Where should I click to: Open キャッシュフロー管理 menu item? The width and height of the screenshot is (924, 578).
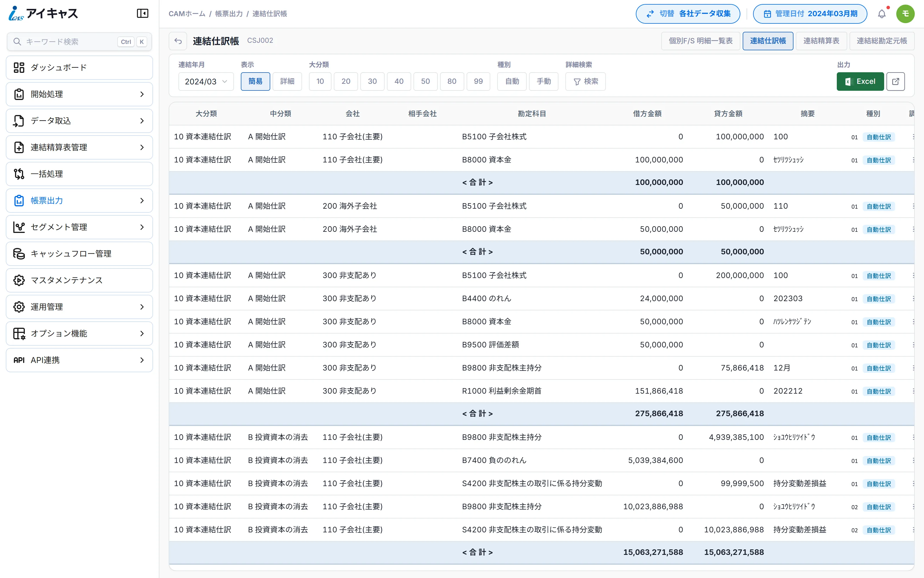79,254
